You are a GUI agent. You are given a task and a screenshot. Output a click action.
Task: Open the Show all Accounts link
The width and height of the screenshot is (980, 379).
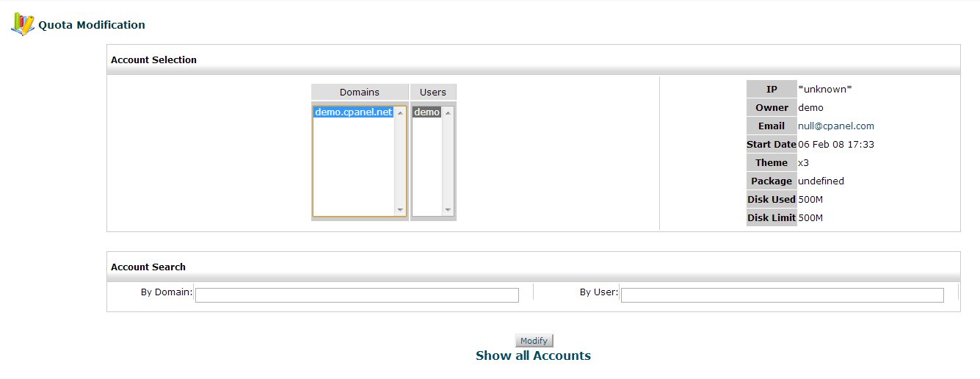[x=533, y=355]
